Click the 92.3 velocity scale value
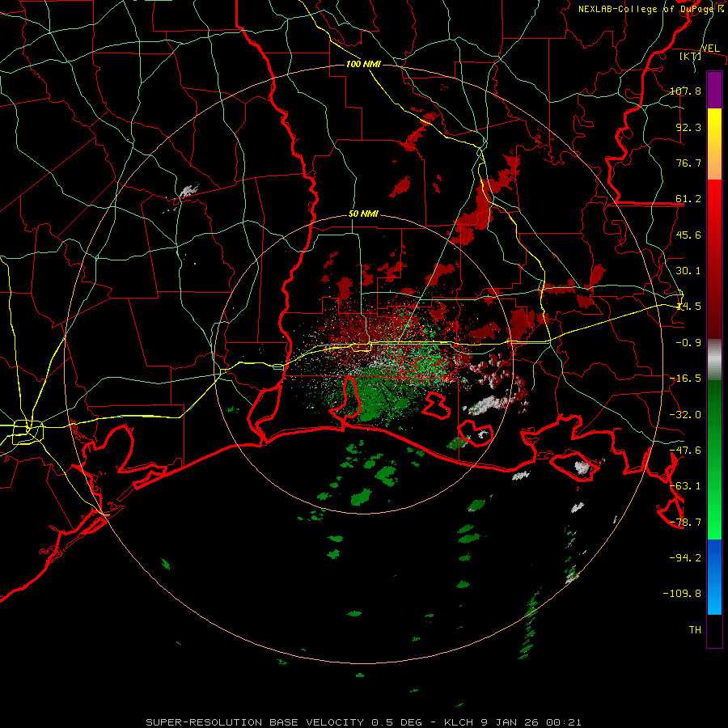 coord(688,127)
